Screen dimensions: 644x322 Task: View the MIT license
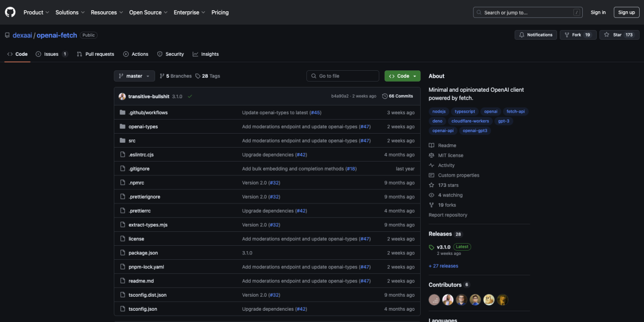[x=450, y=155]
